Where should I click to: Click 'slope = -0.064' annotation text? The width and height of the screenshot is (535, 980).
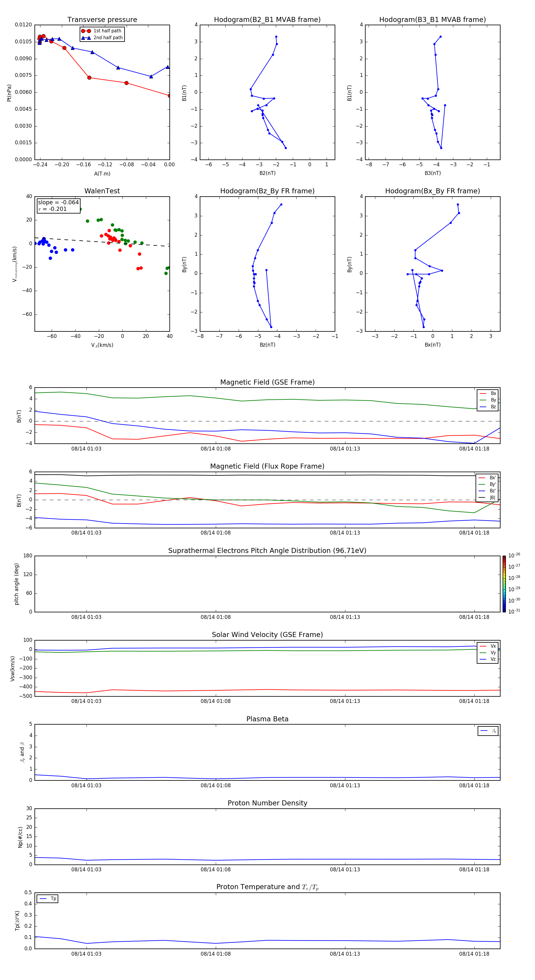58,203
